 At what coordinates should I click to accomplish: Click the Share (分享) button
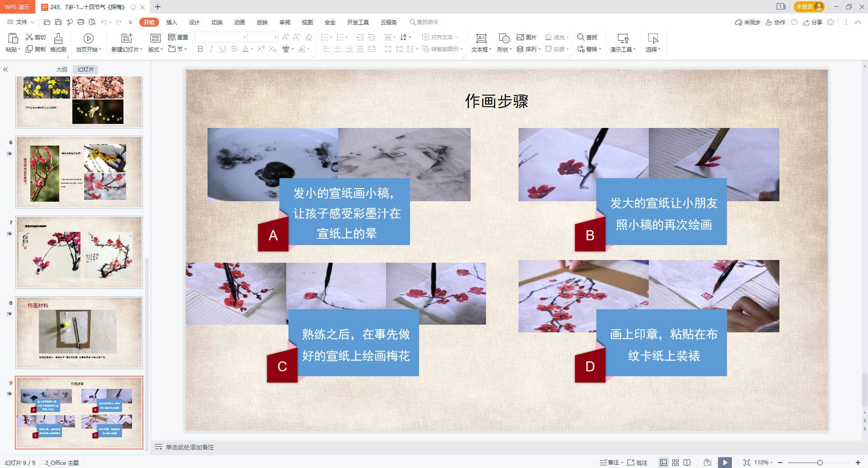tap(812, 22)
